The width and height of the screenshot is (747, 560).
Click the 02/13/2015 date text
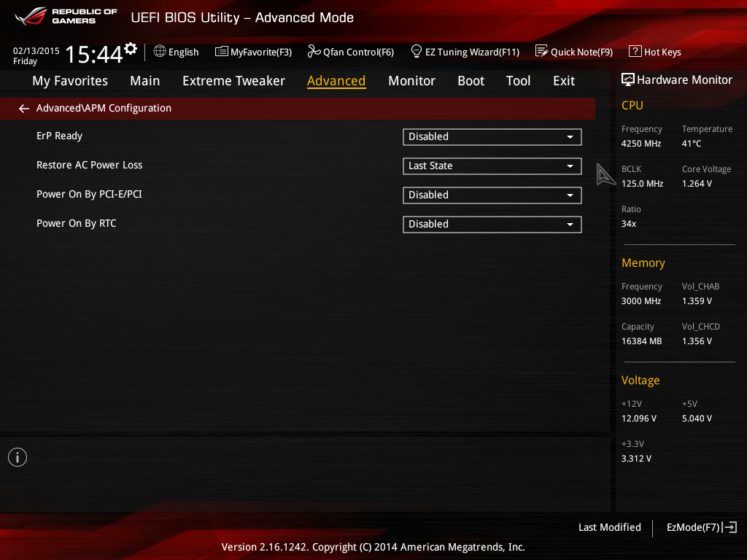coord(36,50)
